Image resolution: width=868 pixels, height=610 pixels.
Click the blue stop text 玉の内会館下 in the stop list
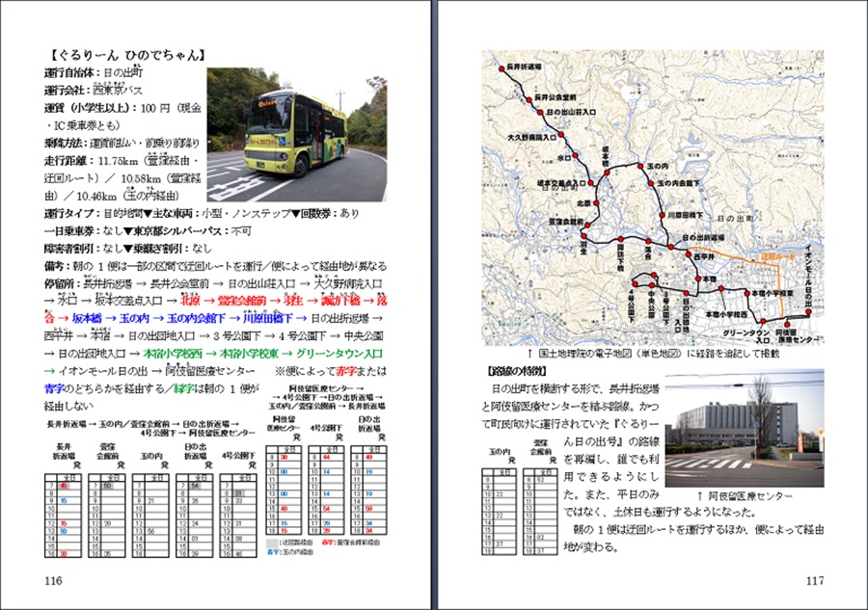196,319
